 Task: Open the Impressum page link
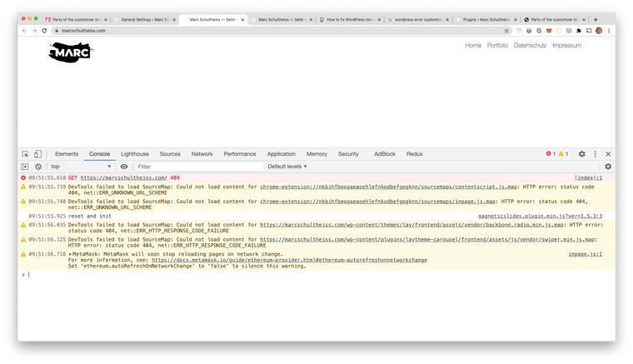[x=567, y=45]
